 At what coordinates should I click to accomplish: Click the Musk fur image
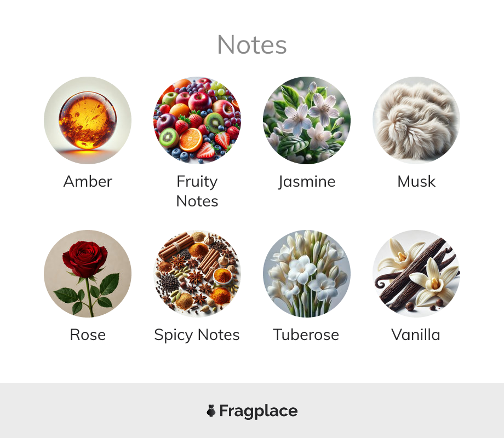pyautogui.click(x=416, y=120)
